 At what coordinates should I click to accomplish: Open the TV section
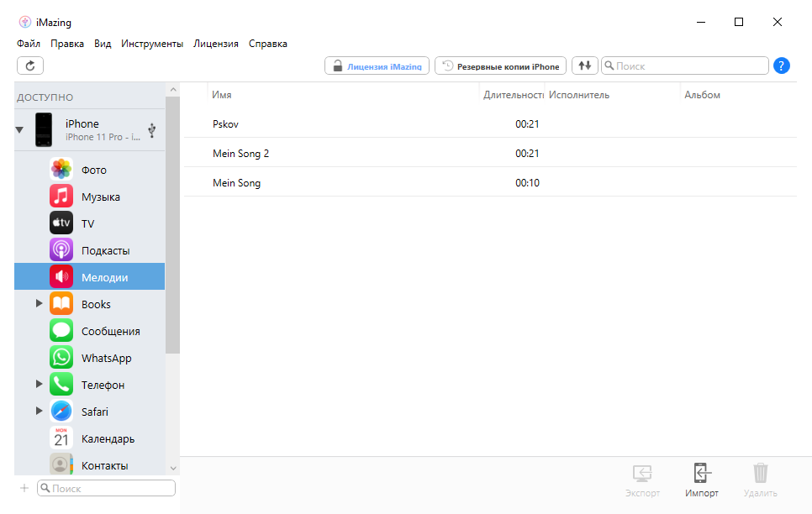[x=90, y=223]
